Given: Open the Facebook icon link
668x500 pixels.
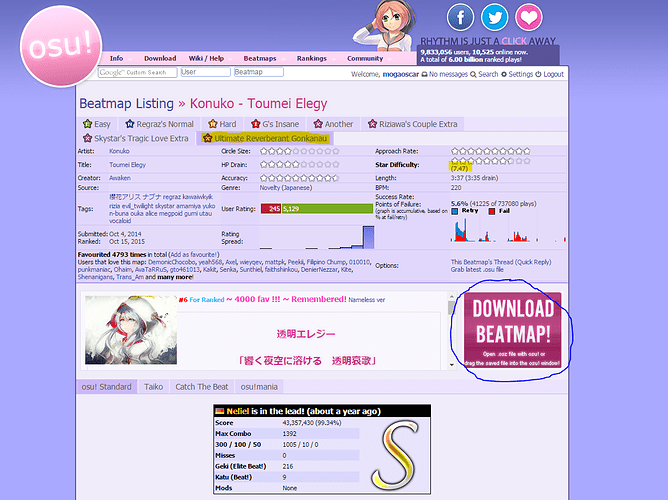Looking at the screenshot, I should point(460,17).
